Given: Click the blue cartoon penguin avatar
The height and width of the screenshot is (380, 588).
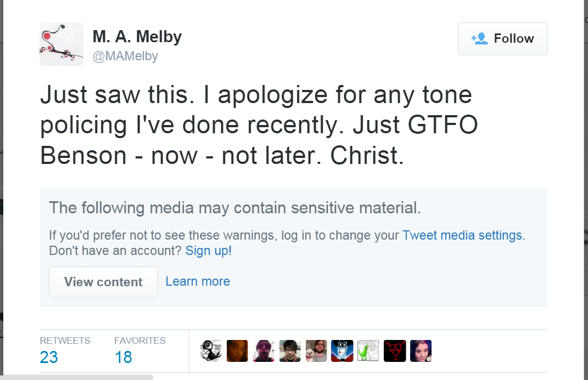Looking at the screenshot, I should pos(342,351).
